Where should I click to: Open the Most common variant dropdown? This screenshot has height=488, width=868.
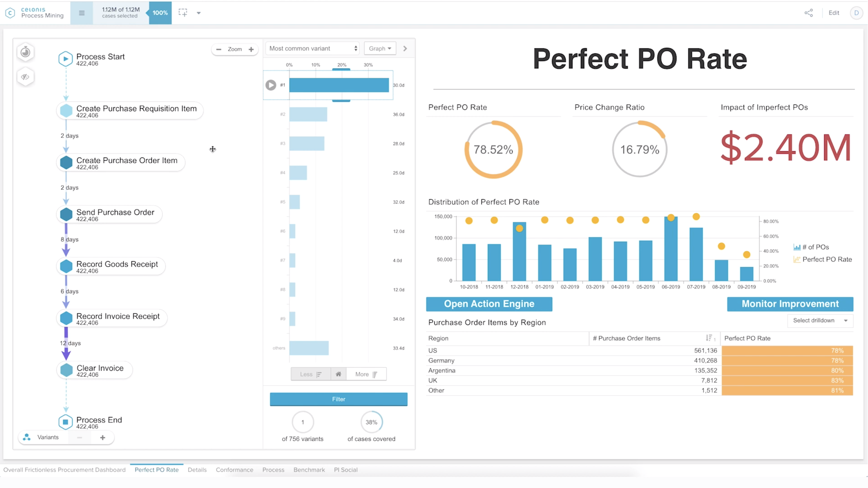click(312, 49)
